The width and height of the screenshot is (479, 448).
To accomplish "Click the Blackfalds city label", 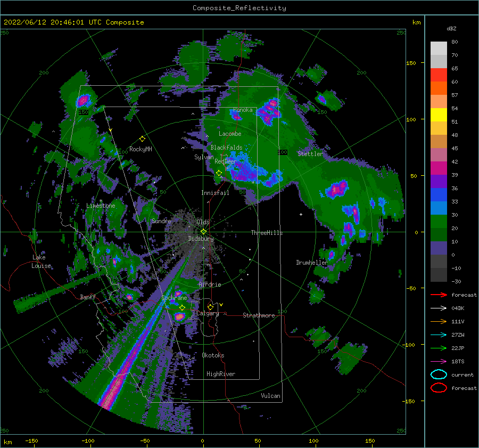I will click(x=226, y=148).
